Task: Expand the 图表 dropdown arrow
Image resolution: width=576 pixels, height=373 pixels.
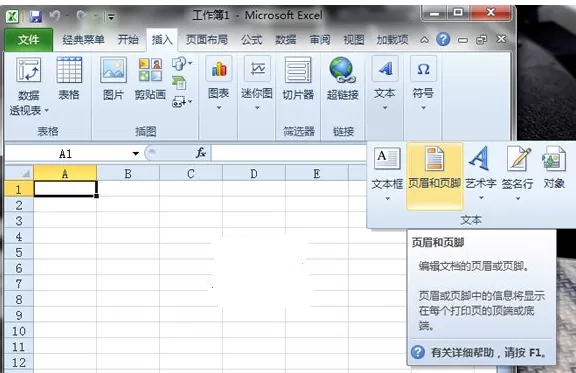Action: click(x=219, y=107)
